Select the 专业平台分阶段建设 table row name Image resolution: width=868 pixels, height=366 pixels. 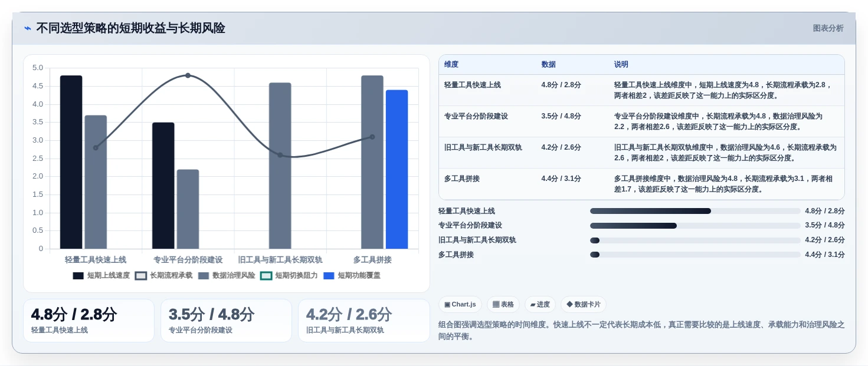click(x=476, y=116)
